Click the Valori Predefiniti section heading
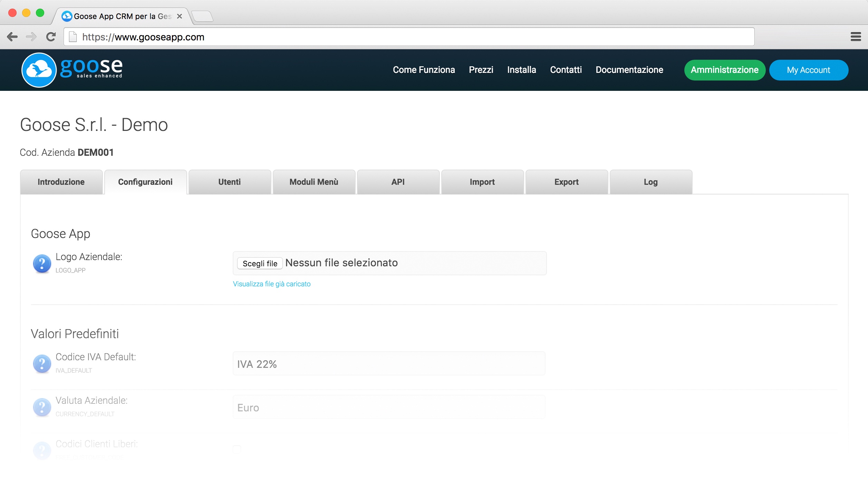This screenshot has height=477, width=868. click(75, 334)
